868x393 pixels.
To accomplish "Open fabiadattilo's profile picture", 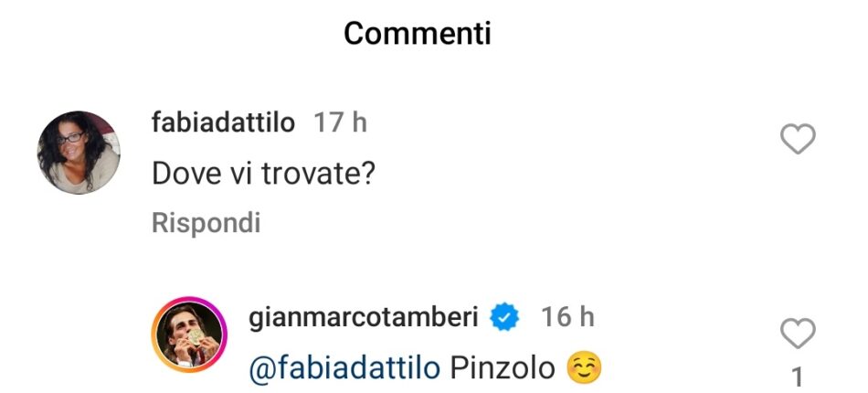I will [78, 152].
